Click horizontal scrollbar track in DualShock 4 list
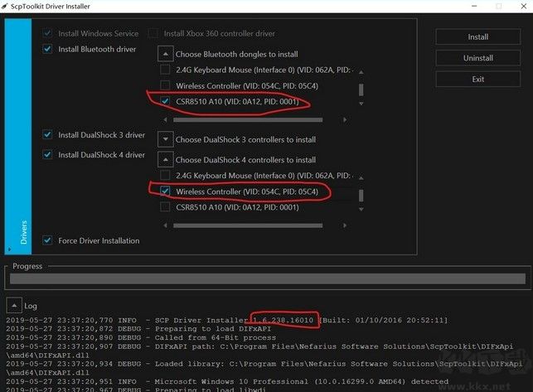 (248, 225)
